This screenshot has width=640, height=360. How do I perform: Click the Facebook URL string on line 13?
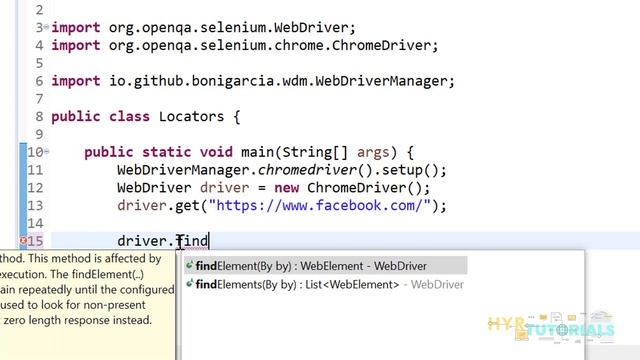click(x=320, y=205)
